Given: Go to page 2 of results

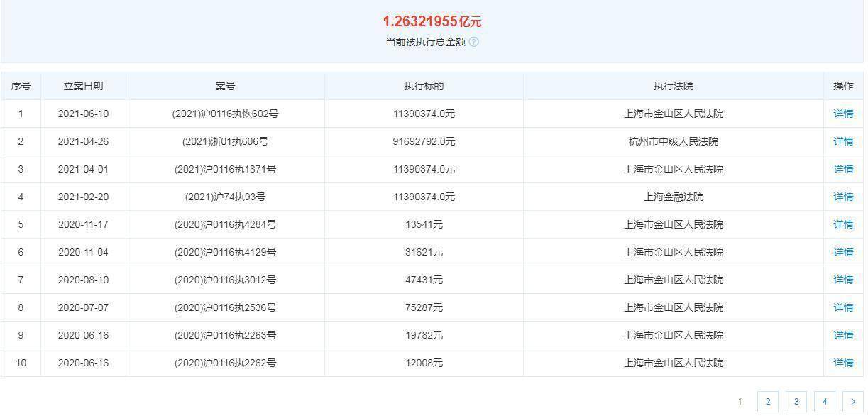Looking at the screenshot, I should pos(767,401).
